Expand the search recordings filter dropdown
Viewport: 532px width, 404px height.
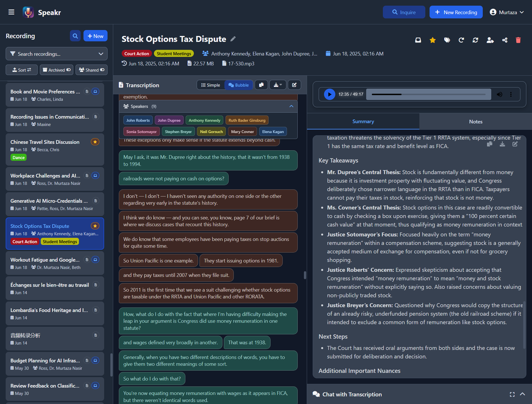[x=101, y=54]
